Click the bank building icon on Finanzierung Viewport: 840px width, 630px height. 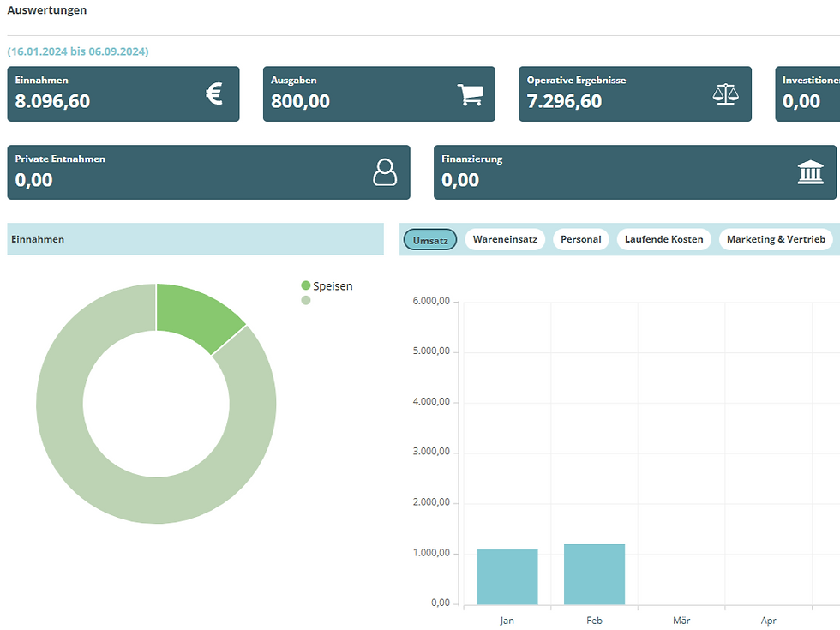point(810,172)
